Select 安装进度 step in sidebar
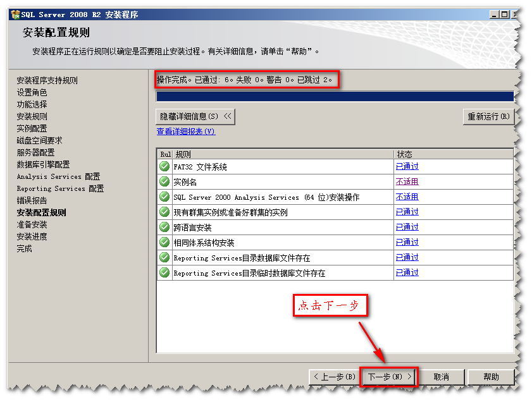The height and width of the screenshot is (402, 532). [x=32, y=236]
